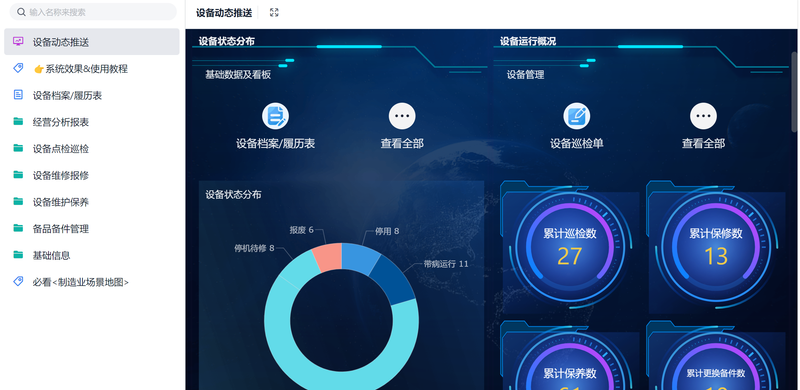The height and width of the screenshot is (390, 800).
Task: Click folder icon next to 备品备件管理
Action: 18,228
